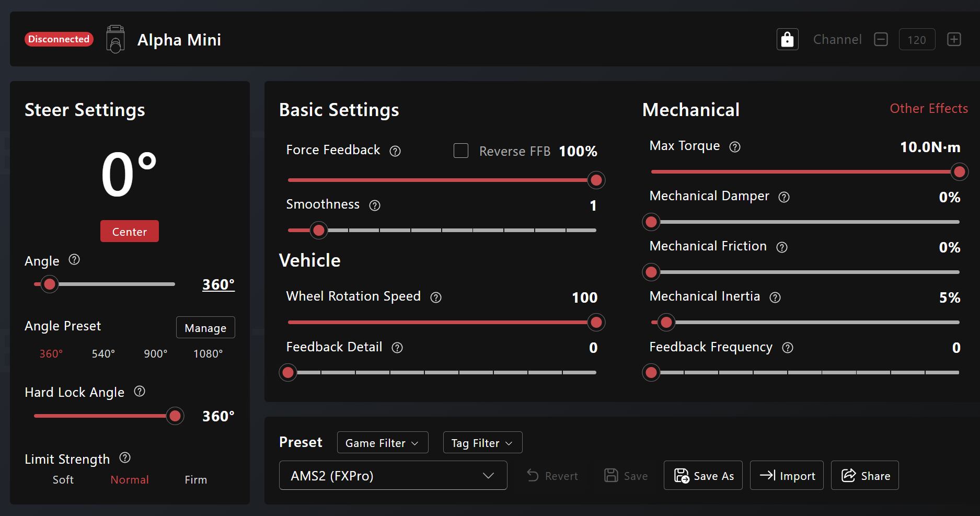Show help for Feedback Detail
This screenshot has height=516, width=980.
[397, 348]
